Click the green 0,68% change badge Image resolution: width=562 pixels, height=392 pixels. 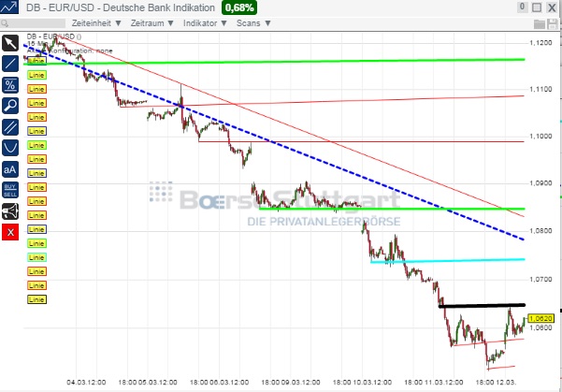click(239, 7)
